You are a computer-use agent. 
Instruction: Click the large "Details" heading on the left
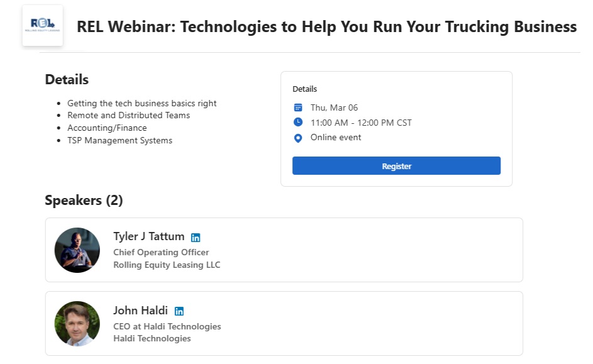67,79
